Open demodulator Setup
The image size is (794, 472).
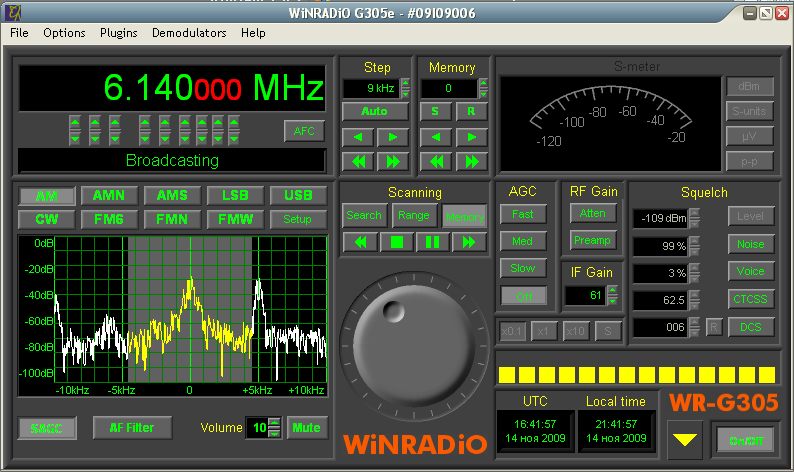(x=298, y=219)
